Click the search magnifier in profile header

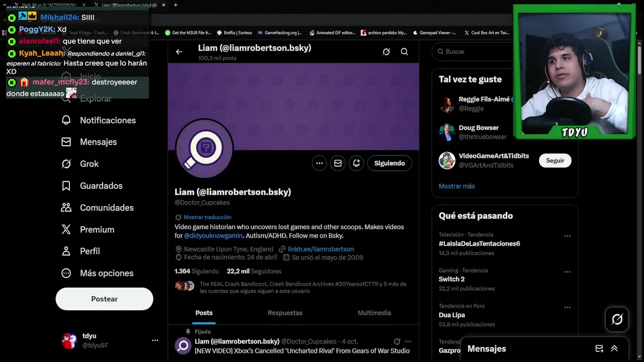tap(405, 52)
